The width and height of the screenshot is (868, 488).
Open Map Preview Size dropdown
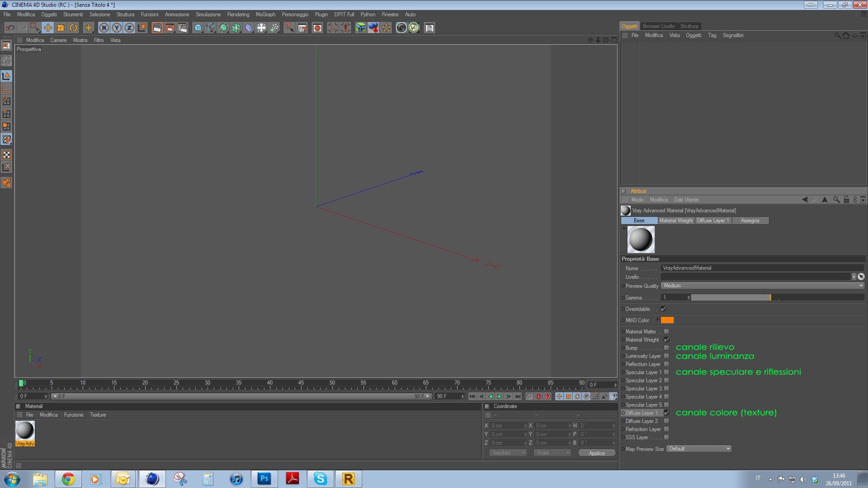[699, 449]
